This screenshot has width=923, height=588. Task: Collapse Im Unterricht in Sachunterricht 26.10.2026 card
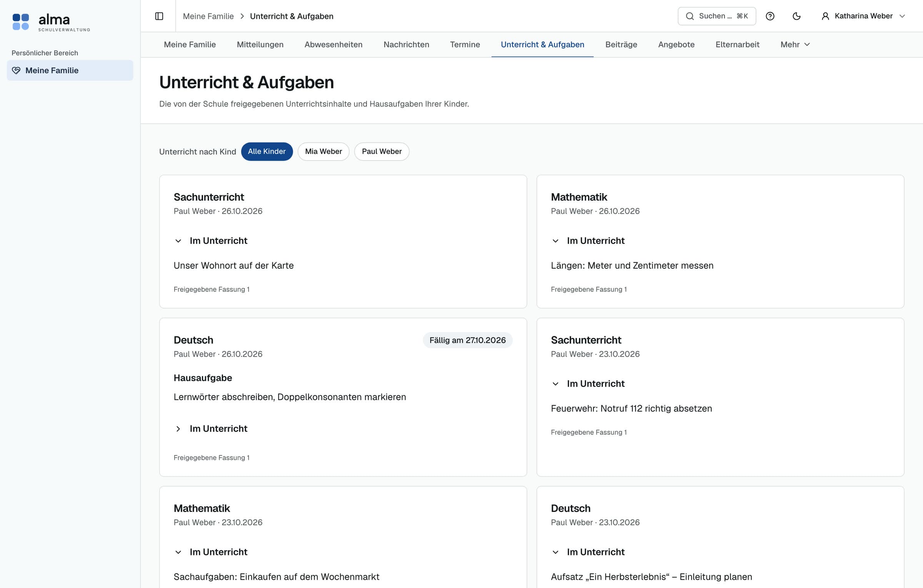tap(210, 241)
